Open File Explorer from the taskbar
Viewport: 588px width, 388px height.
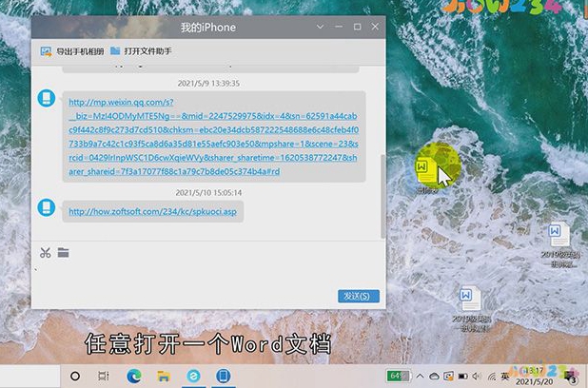(164, 376)
